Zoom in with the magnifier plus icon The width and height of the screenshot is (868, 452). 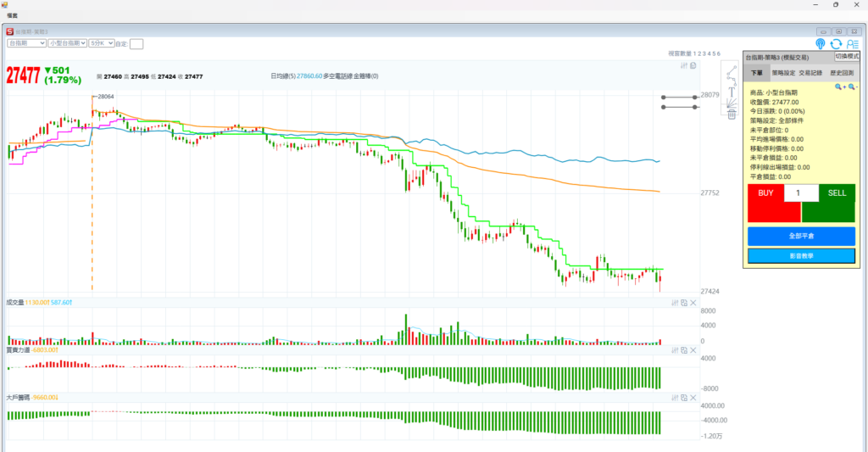click(839, 86)
